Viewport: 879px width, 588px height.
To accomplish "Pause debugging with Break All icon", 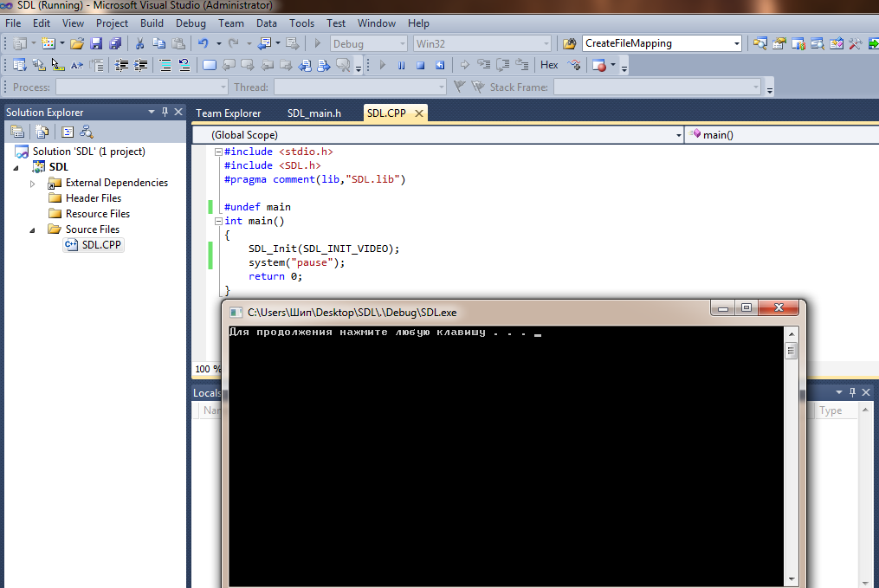I will click(x=401, y=65).
